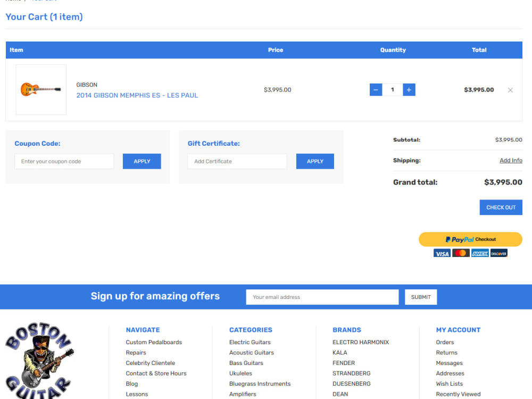
Task: Click the quantity field showing 1
Action: tap(392, 90)
